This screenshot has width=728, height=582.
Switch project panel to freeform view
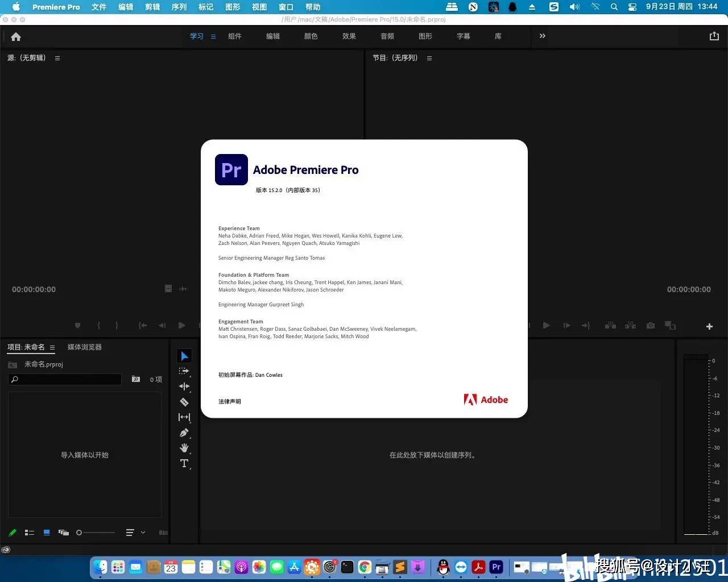pos(64,533)
